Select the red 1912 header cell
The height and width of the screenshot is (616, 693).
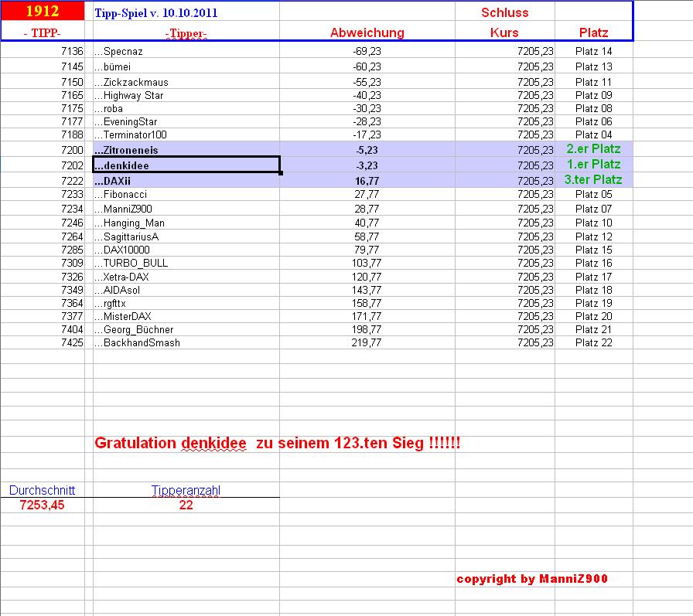coord(43,11)
